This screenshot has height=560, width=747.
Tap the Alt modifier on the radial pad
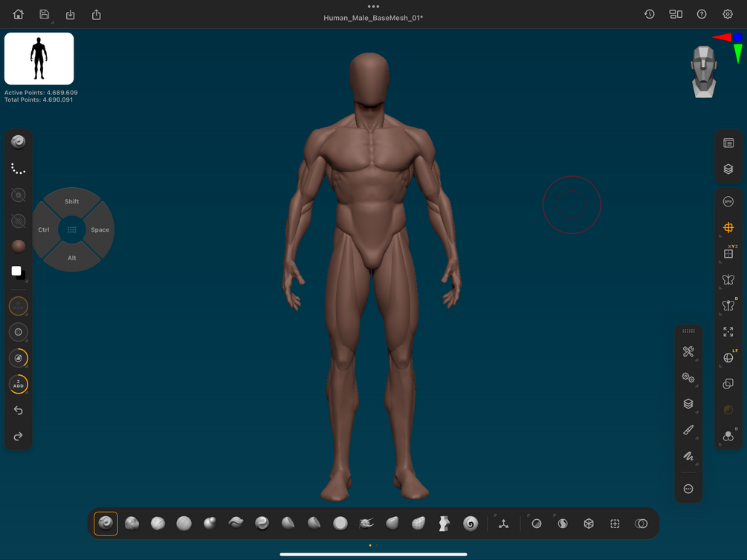click(x=72, y=258)
